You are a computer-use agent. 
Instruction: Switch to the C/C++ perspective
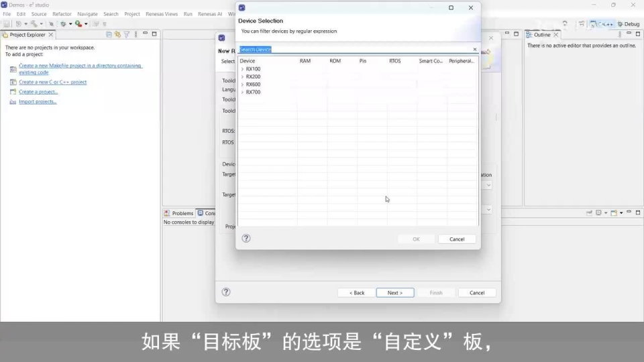point(602,24)
